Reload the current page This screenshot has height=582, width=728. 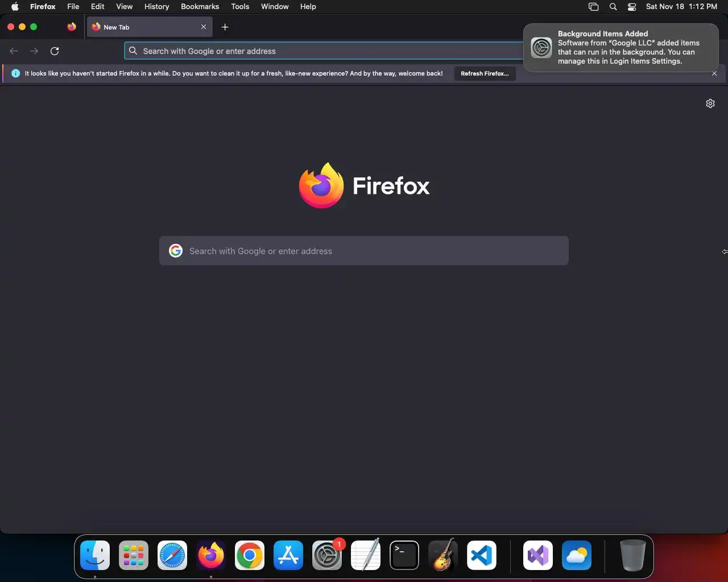click(55, 51)
